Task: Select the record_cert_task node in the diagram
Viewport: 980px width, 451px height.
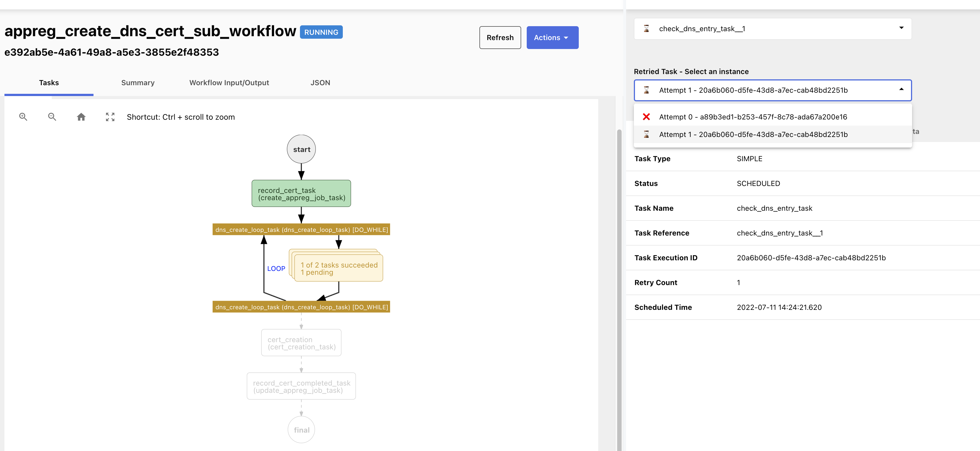Action: [x=301, y=193]
